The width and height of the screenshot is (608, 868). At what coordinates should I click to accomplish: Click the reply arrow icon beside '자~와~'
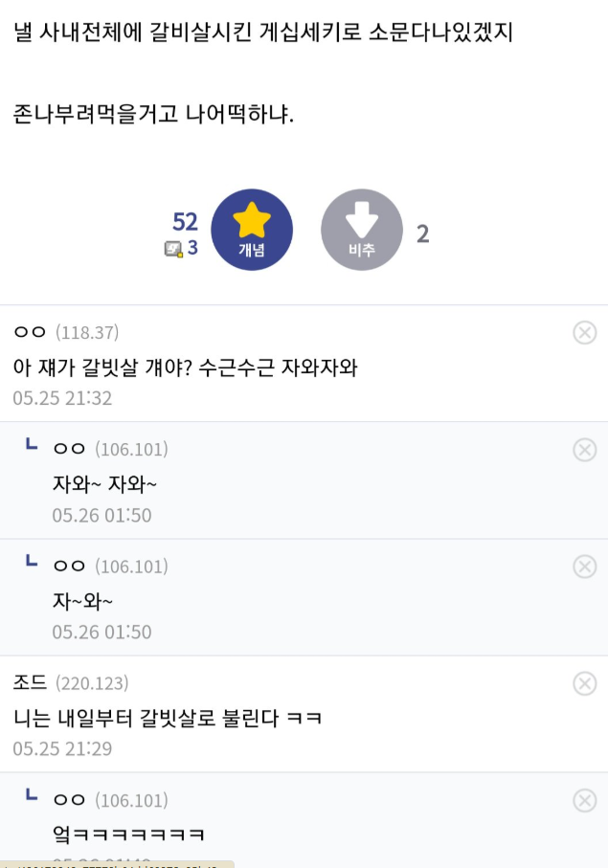coord(32,561)
